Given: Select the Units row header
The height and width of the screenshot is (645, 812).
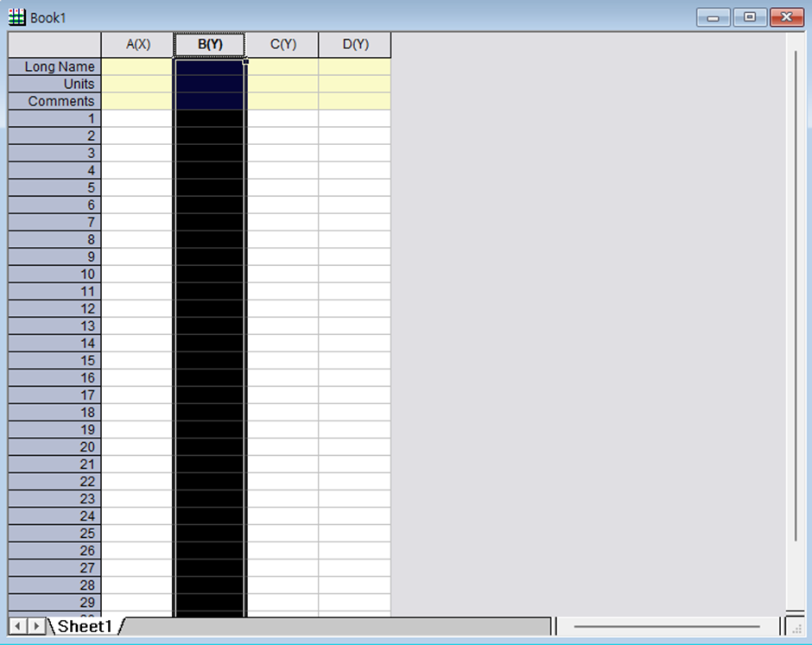Looking at the screenshot, I should tap(54, 84).
